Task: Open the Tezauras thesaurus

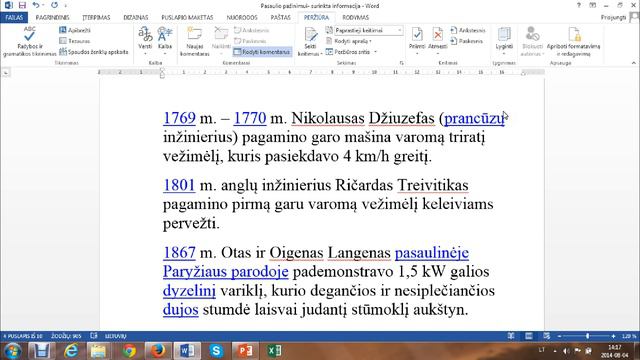Action: [x=75, y=41]
